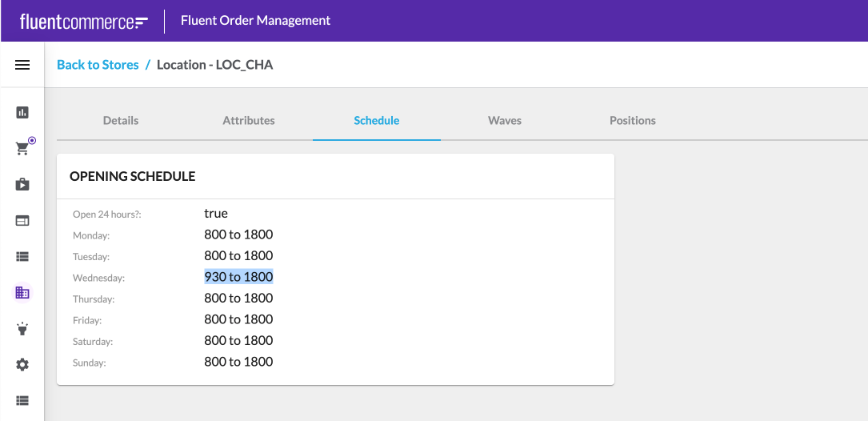Viewport: 868px width, 421px height.
Task: Click the fluentcommerce logo
Action: point(84,22)
